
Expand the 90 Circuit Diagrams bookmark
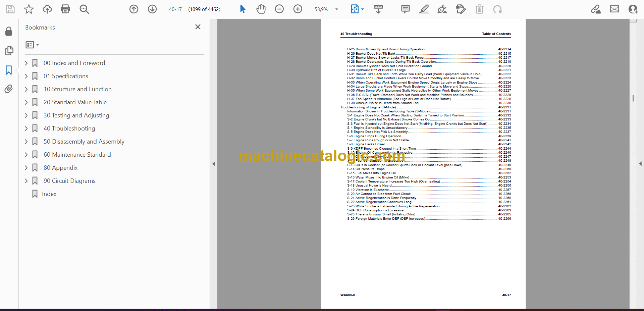point(26,181)
